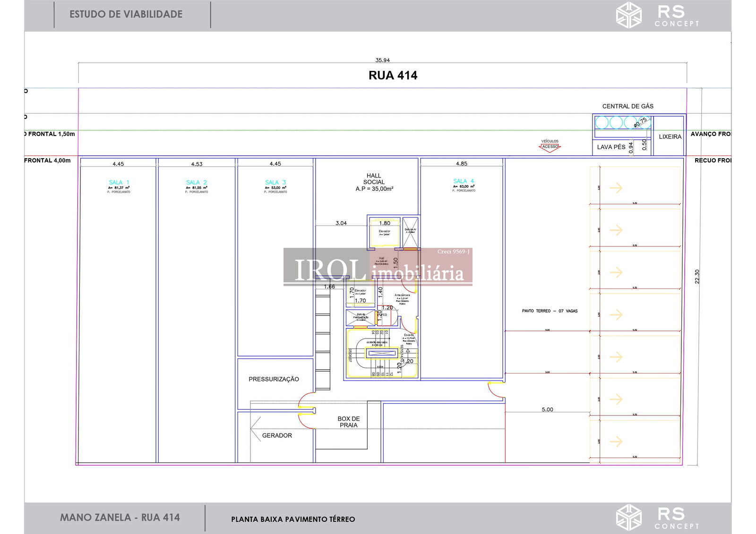Click the 35.94 overall width dimension
The width and height of the screenshot is (756, 534).
coord(382,60)
